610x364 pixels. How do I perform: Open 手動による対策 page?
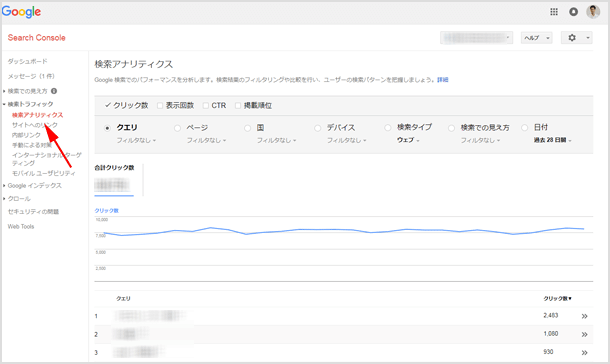click(x=32, y=145)
